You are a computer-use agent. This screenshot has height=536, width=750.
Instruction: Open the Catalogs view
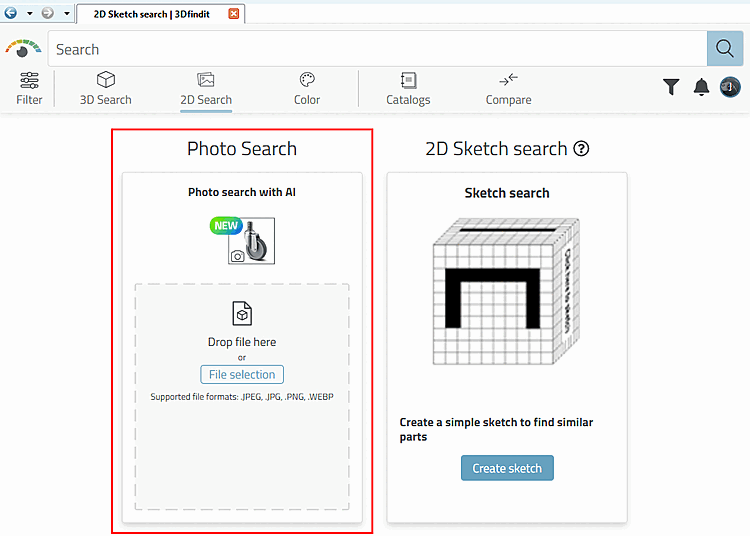[408, 88]
